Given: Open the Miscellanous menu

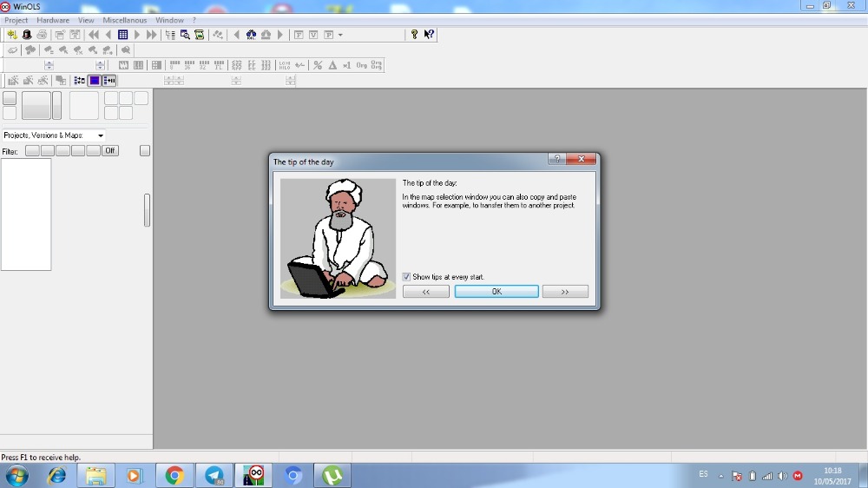Looking at the screenshot, I should click(125, 20).
